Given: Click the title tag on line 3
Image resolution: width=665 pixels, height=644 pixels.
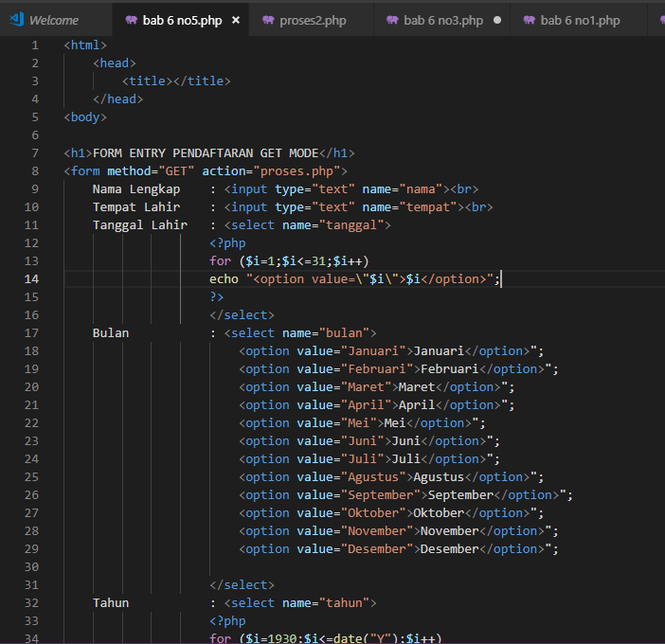Looking at the screenshot, I should click(x=176, y=81).
